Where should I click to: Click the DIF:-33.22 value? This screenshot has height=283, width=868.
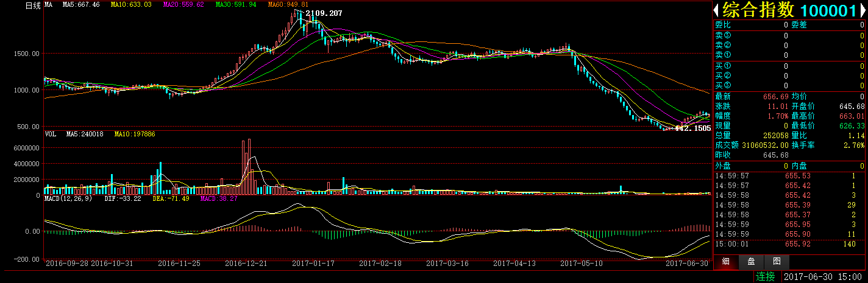click(123, 198)
